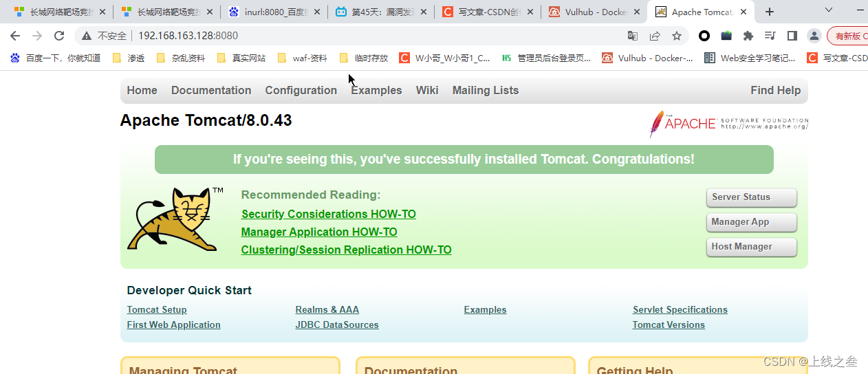Open the media control playlist icon

(770, 36)
